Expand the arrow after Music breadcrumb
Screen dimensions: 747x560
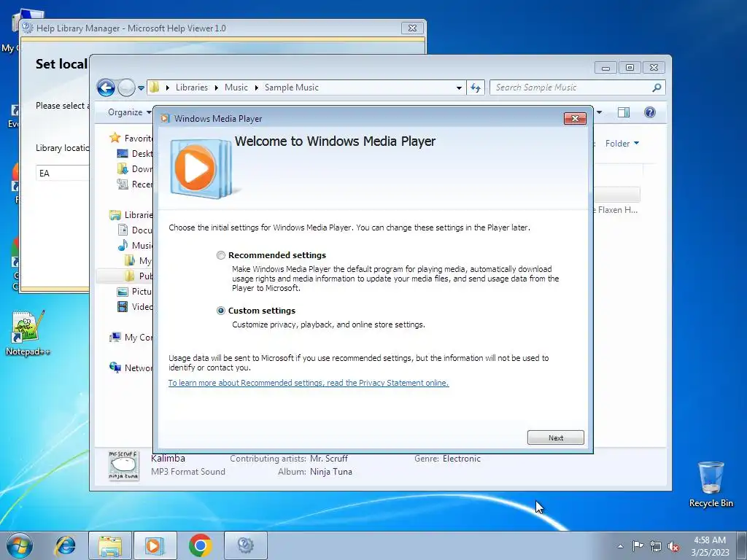(256, 87)
